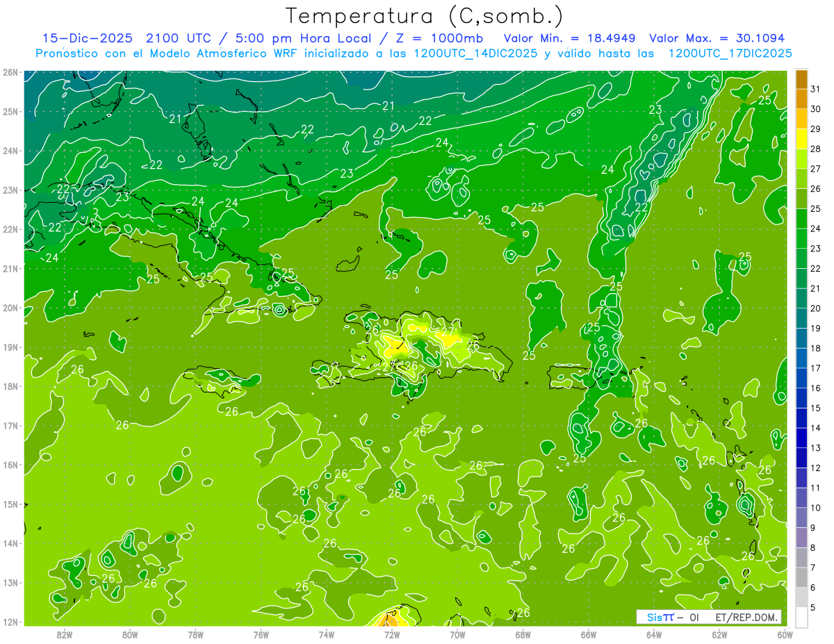This screenshot has width=834, height=644.
Task: Click the "80W" longitude axis label
Action: point(130,634)
